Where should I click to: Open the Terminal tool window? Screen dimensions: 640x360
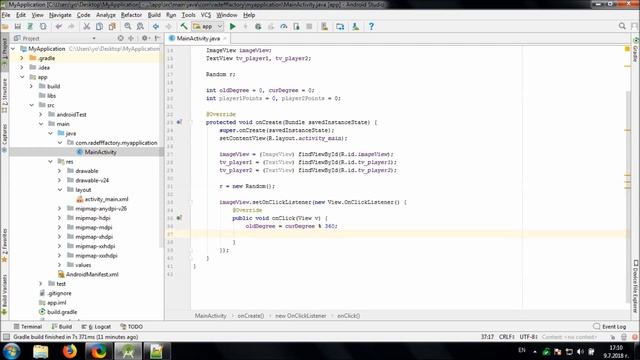click(x=28, y=327)
